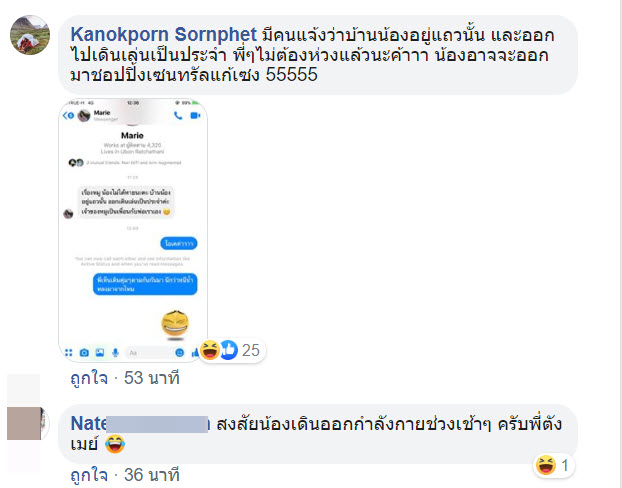The width and height of the screenshot is (622, 488).
Task: Click the emoji smiley icon in message field
Action: tap(179, 352)
